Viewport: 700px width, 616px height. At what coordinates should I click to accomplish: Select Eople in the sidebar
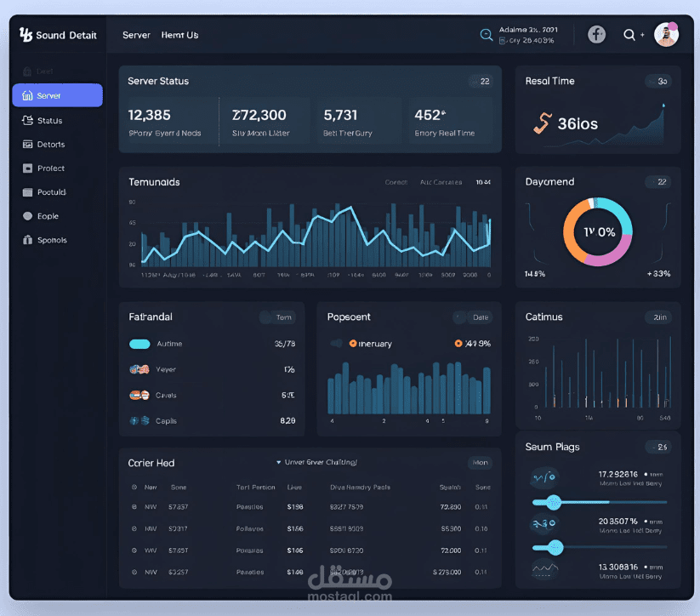(48, 216)
